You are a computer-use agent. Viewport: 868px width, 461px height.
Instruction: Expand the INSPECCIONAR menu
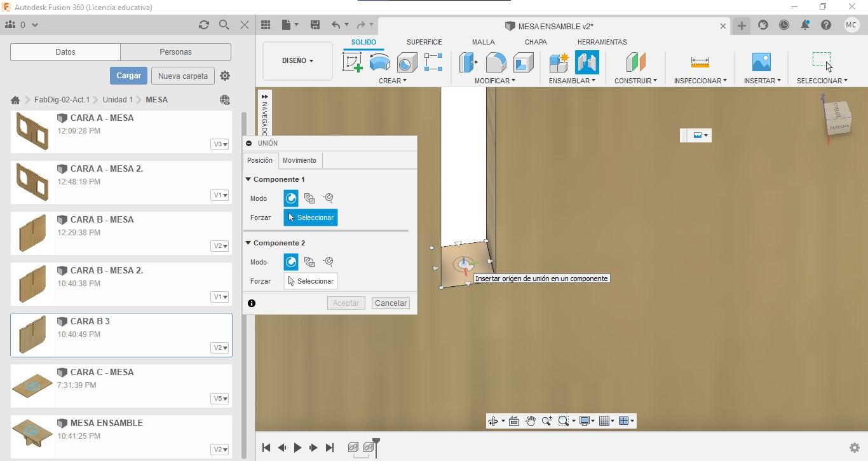click(700, 81)
